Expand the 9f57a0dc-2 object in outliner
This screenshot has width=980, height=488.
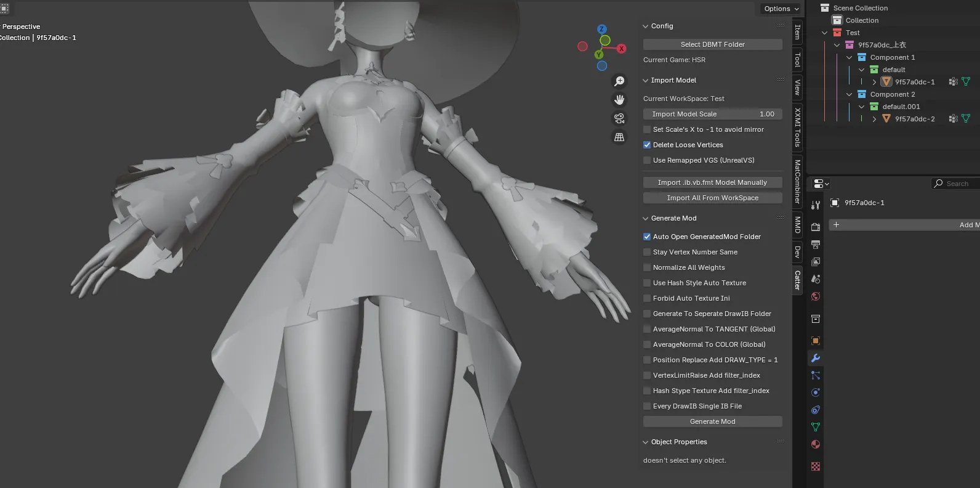874,119
